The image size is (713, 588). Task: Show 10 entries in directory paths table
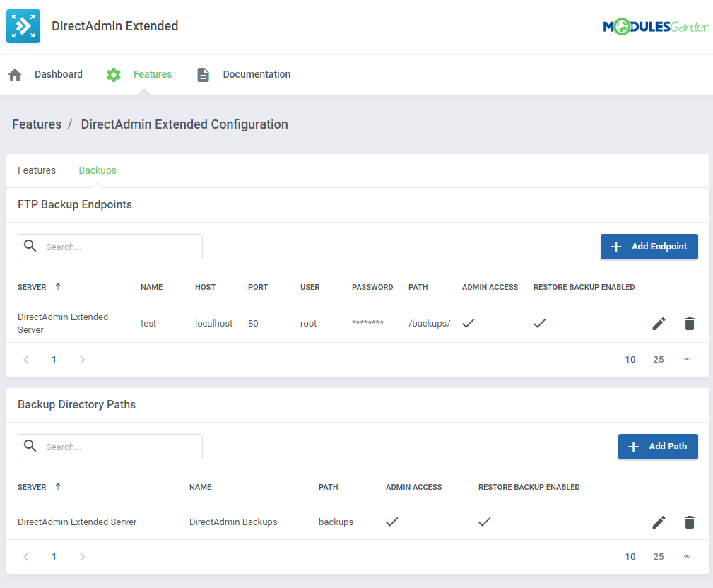[x=630, y=557]
